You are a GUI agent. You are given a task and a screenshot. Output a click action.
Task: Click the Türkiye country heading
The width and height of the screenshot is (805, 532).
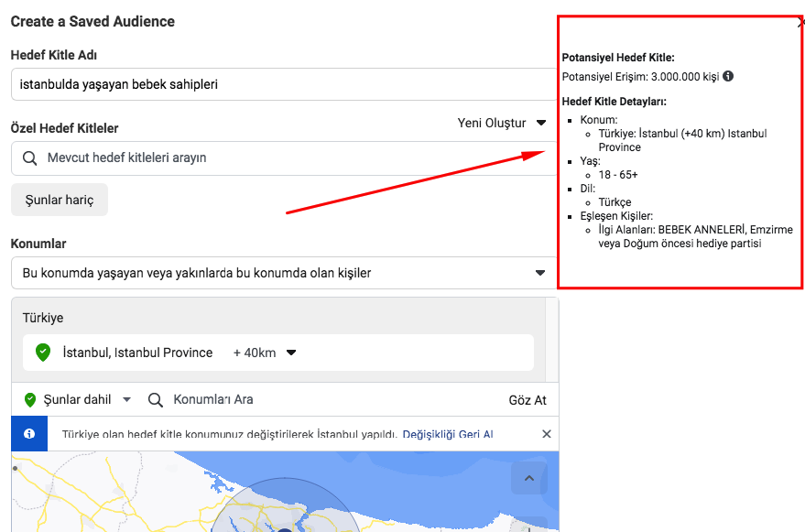coord(43,318)
